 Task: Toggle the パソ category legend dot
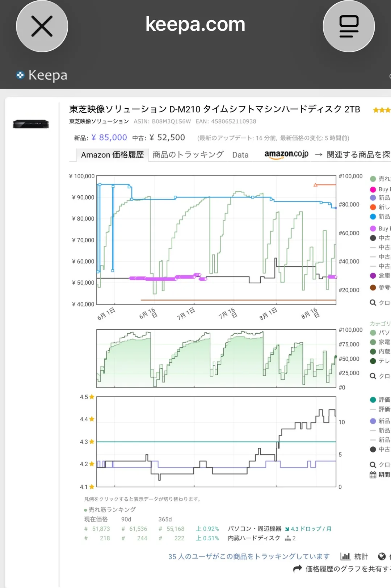[373, 333]
